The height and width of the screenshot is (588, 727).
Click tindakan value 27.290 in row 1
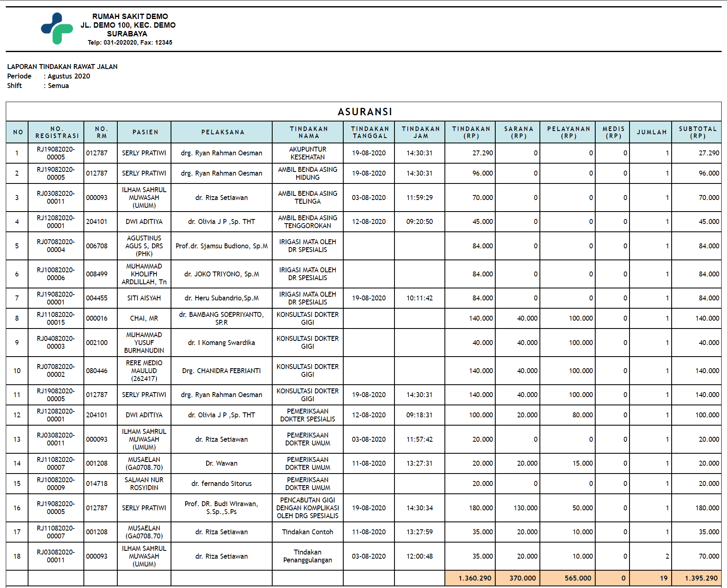(x=482, y=153)
